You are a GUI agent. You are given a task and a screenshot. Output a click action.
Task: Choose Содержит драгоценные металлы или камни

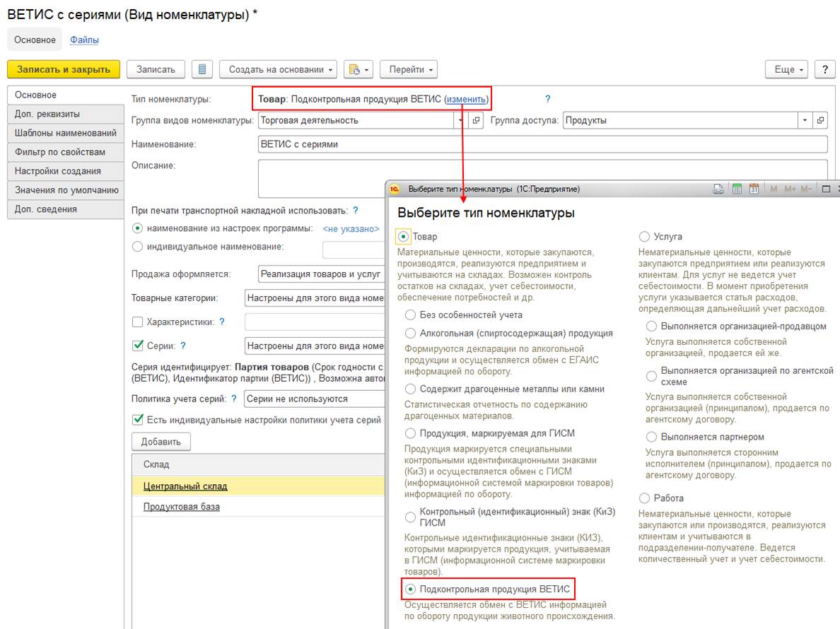pyautogui.click(x=410, y=389)
